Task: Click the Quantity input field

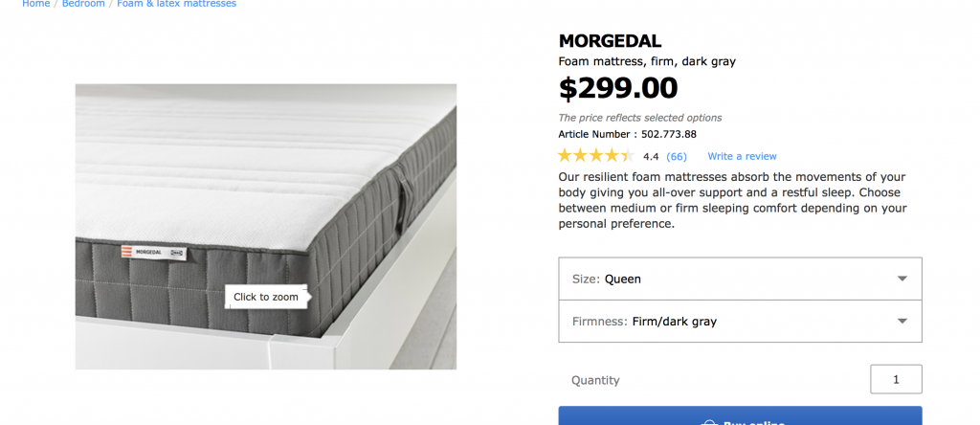Action: coord(896,379)
